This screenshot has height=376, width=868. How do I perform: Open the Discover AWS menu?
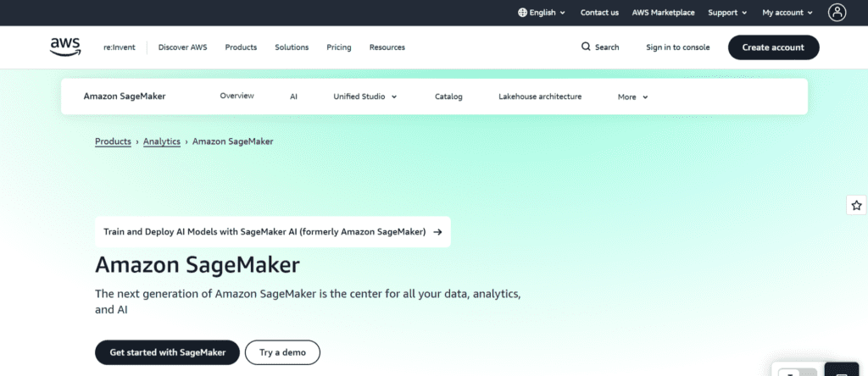pos(183,47)
